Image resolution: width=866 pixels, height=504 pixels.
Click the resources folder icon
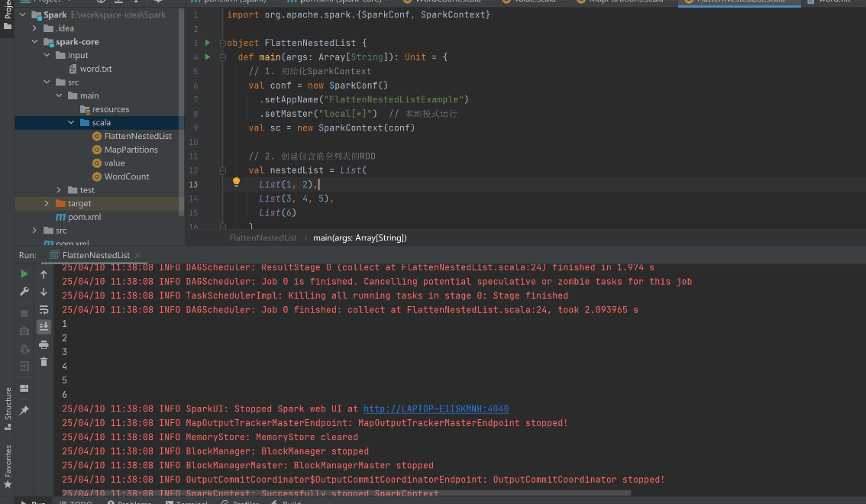[x=85, y=109]
